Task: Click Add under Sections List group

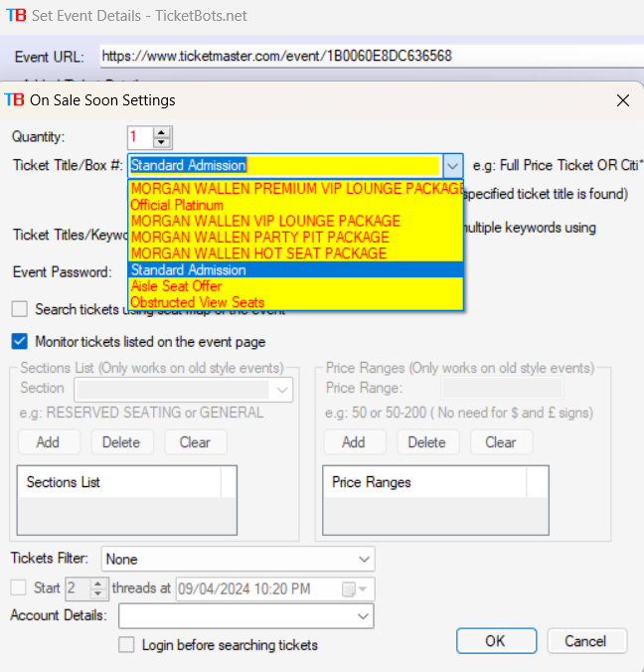Action: 49,442
